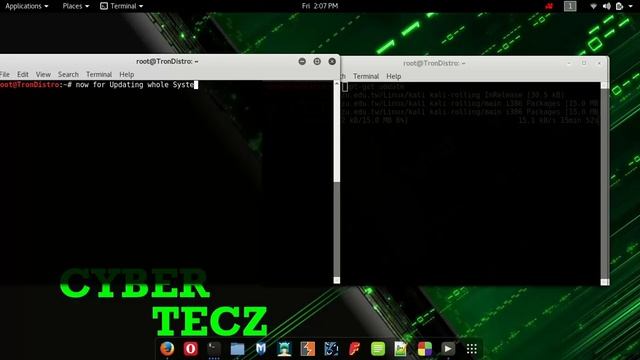Open View menu in left terminal
Screen dimensions: 640x360
click(43, 74)
